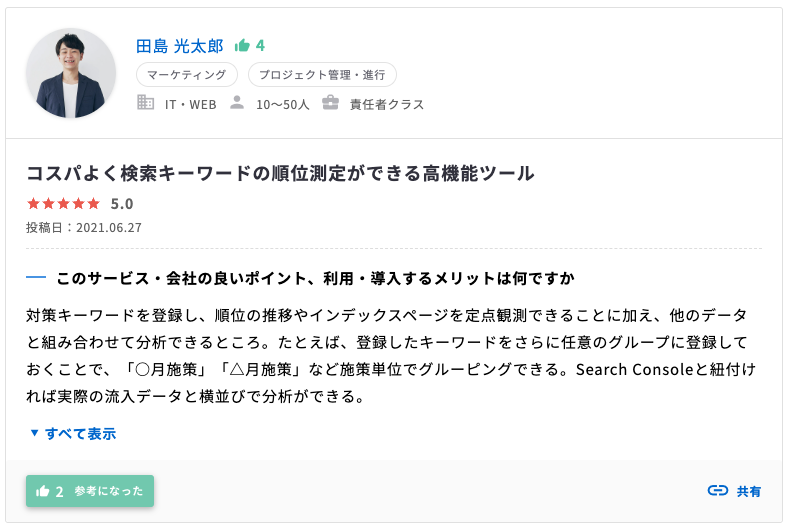
Task: Select the マーケティング tag
Action: pos(186,75)
